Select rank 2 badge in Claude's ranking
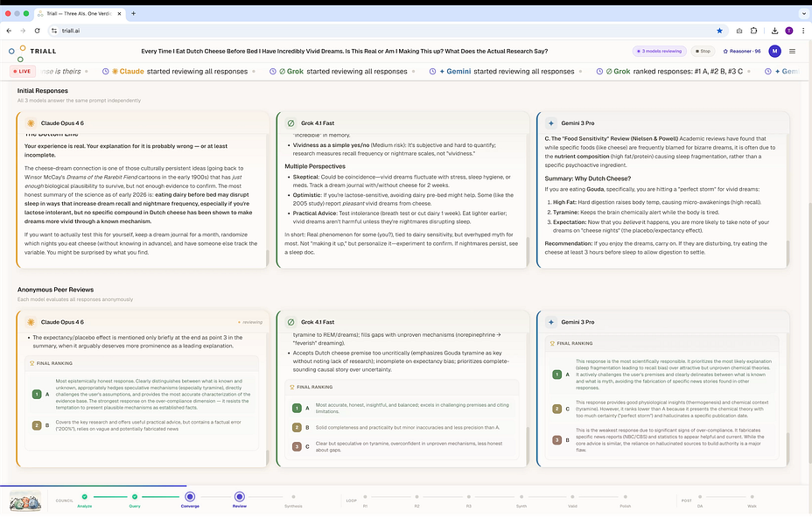This screenshot has width=812, height=525. [x=37, y=425]
